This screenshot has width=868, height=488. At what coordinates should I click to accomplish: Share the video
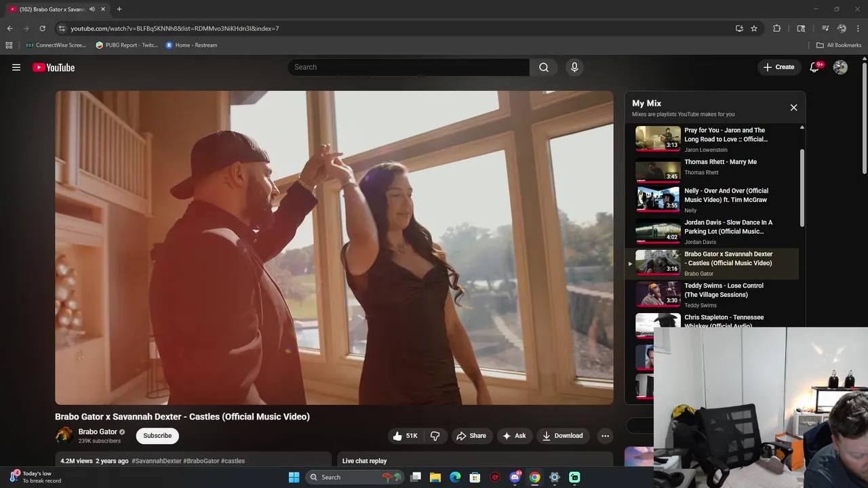[x=471, y=436]
